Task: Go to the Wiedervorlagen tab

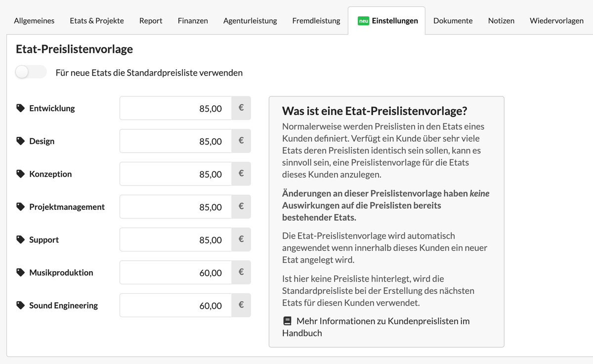Action: click(x=556, y=21)
